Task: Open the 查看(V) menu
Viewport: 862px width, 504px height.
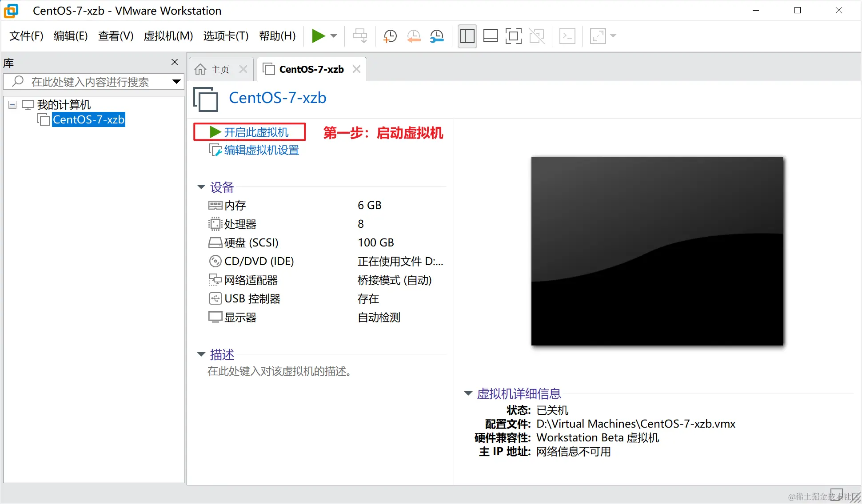Action: point(116,36)
